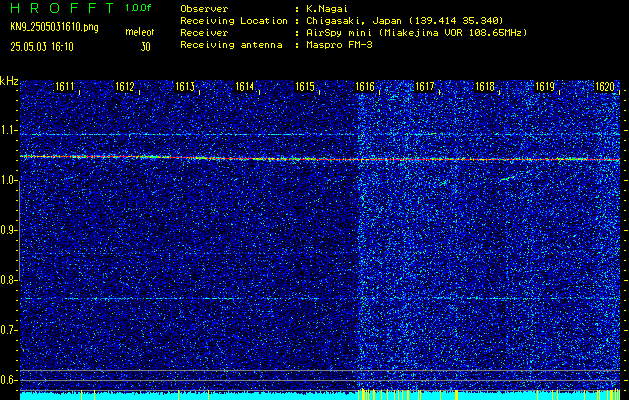Screen dimensions: 629x400
Task: Select the Maspro FM-3 antenna text
Action: pyautogui.click(x=339, y=45)
